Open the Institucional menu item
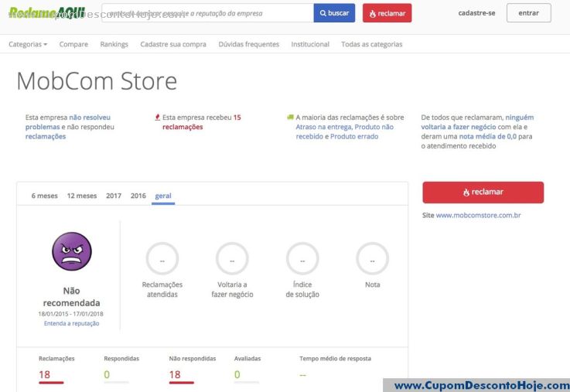This screenshot has width=570, height=392. [x=310, y=44]
